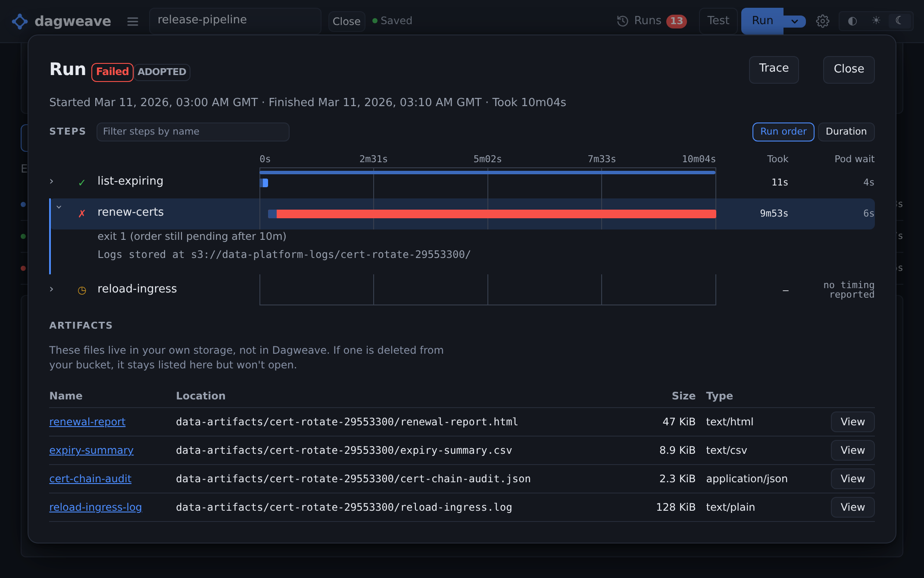Click the dagweave logo icon

pyautogui.click(x=20, y=21)
